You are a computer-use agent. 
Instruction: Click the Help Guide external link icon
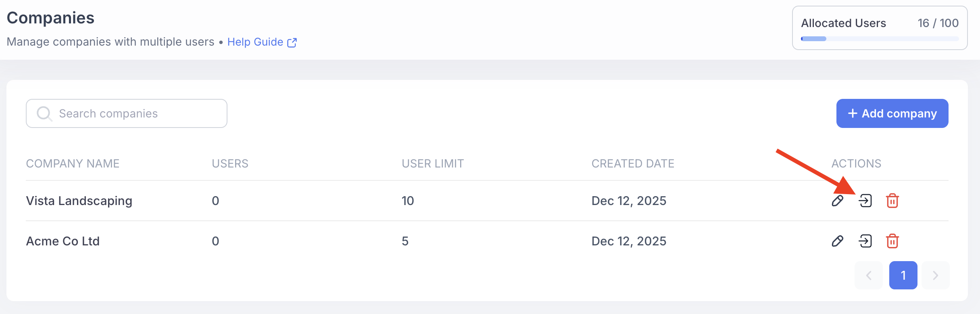point(292,42)
